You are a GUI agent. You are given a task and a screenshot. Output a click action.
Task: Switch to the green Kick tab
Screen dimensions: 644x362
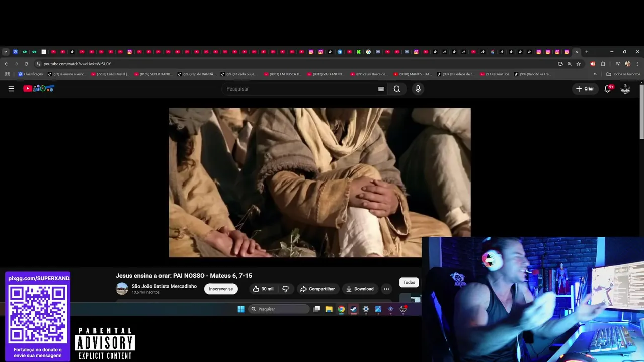click(359, 52)
